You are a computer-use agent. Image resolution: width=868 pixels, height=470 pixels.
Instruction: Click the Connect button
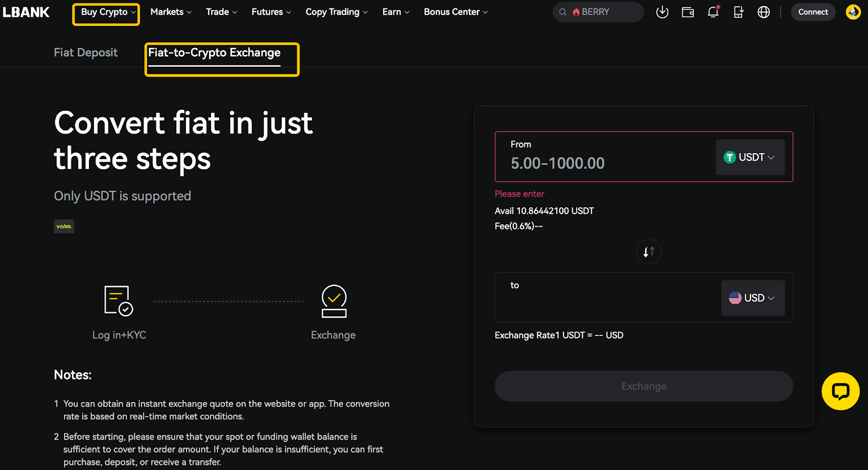[813, 12]
